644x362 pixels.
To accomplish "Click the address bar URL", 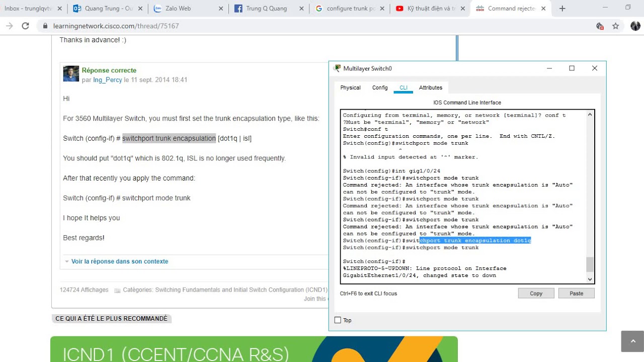I will point(116,26).
